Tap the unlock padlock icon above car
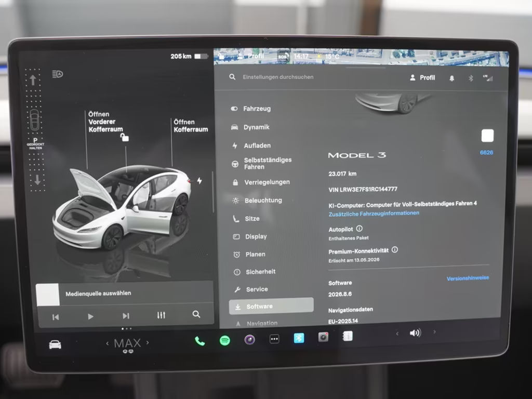Viewport: 532px width, 399px height. [x=125, y=137]
